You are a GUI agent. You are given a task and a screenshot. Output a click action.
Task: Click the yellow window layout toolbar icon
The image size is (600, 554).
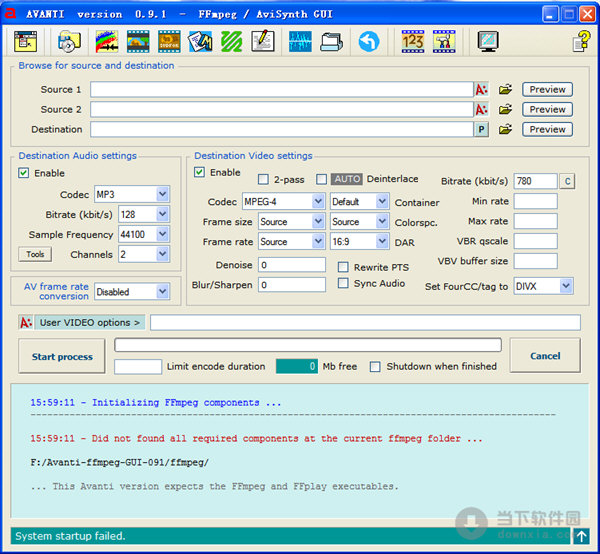pyautogui.click(x=26, y=41)
